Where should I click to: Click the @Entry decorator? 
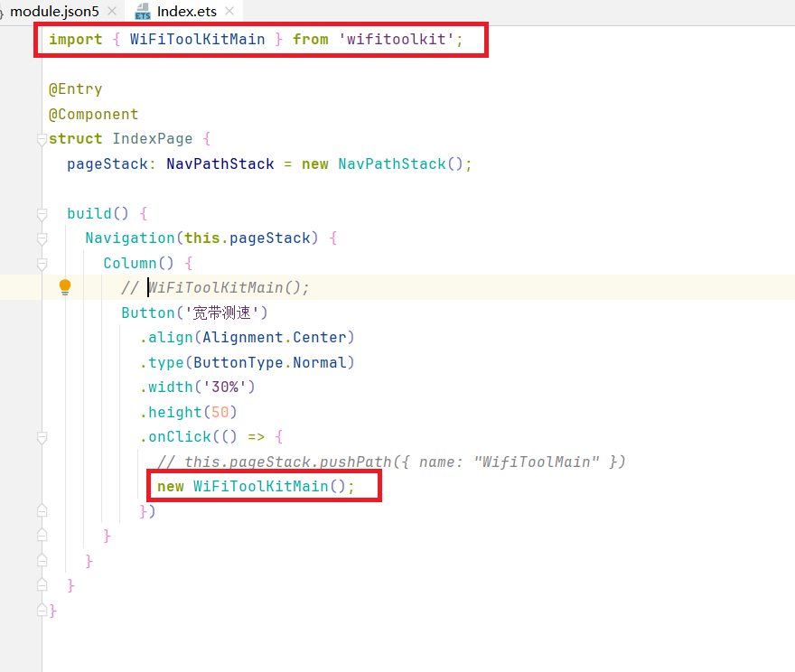76,89
